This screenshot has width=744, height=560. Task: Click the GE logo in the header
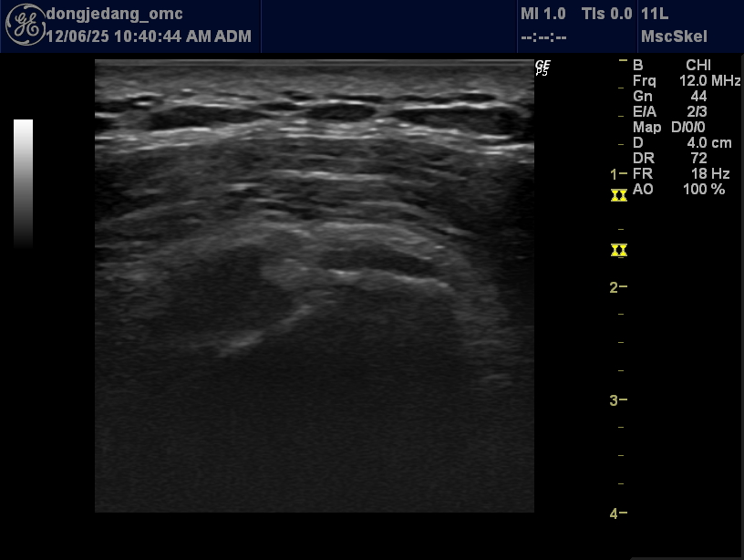tap(25, 26)
